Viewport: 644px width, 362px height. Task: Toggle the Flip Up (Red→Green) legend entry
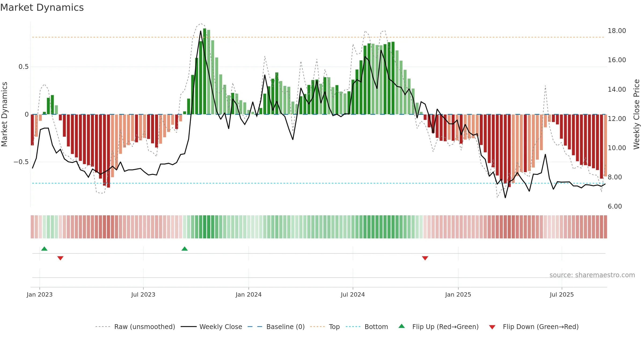(x=438, y=327)
